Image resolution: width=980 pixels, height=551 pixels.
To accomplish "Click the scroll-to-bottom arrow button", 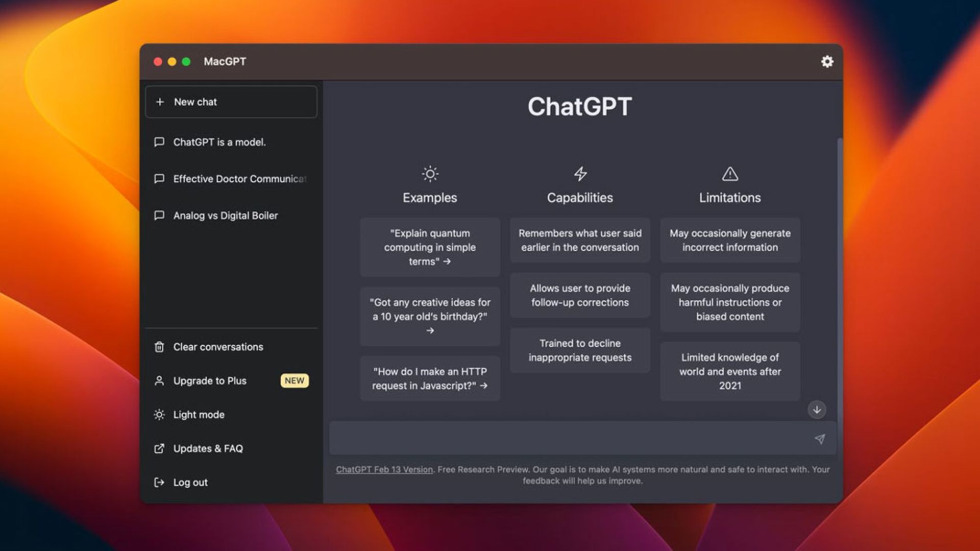I will 817,410.
